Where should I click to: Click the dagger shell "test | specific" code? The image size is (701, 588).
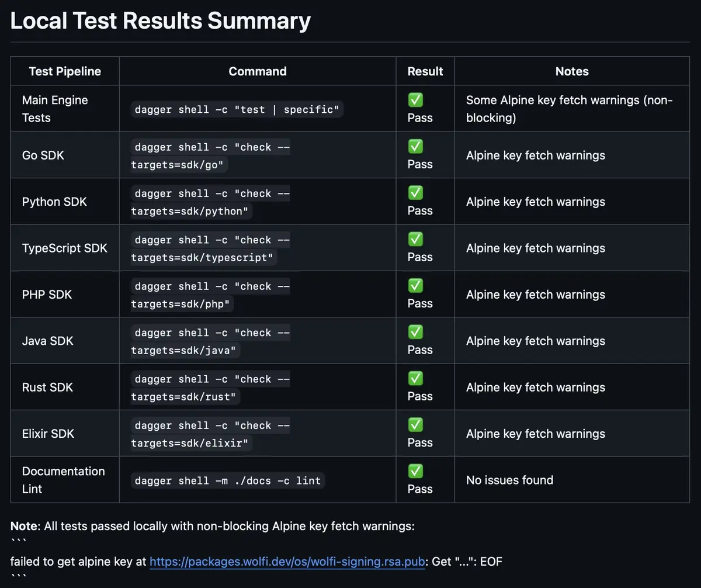(237, 109)
